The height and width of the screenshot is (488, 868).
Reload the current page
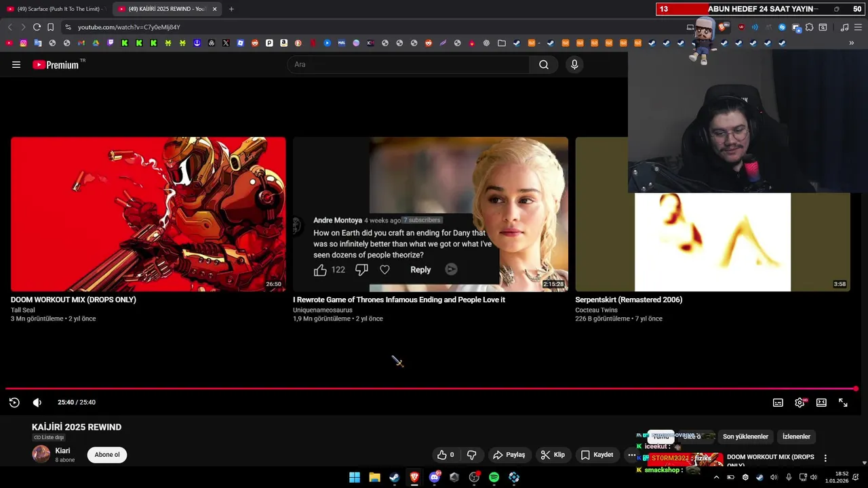click(37, 27)
